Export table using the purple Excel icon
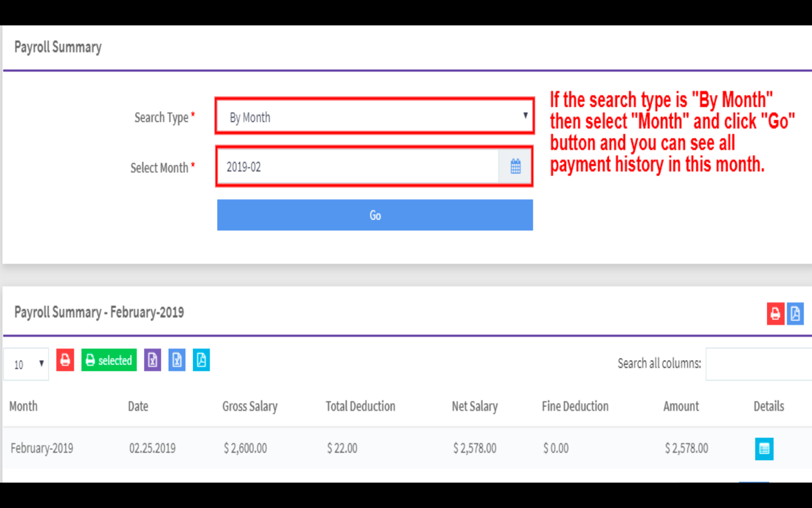812x508 pixels. click(152, 360)
